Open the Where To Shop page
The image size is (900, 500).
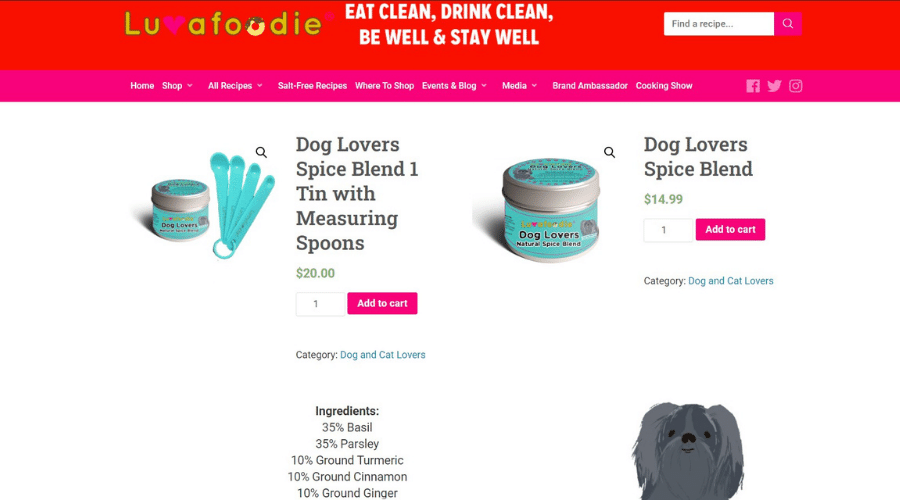pyautogui.click(x=385, y=86)
